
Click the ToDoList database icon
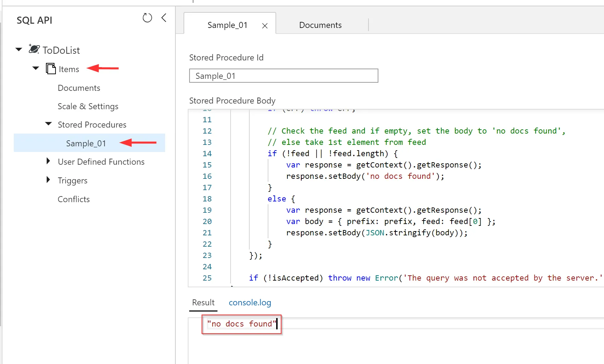[x=34, y=49]
